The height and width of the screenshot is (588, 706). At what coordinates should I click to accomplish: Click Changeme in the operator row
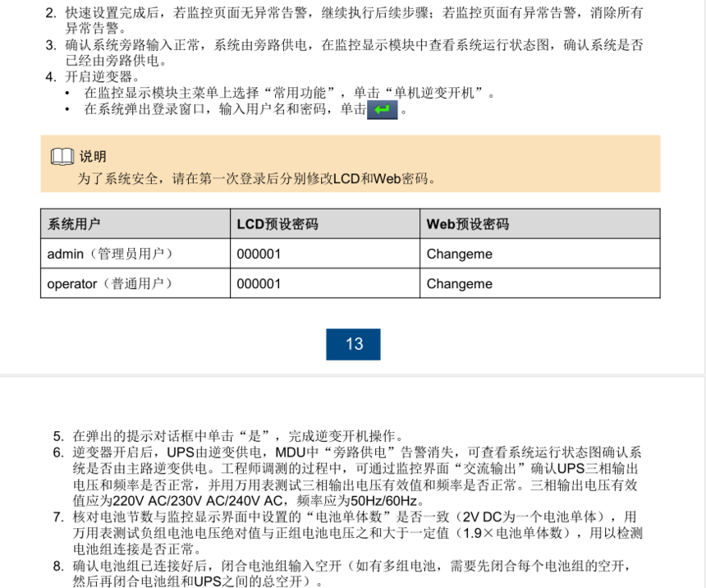[459, 284]
